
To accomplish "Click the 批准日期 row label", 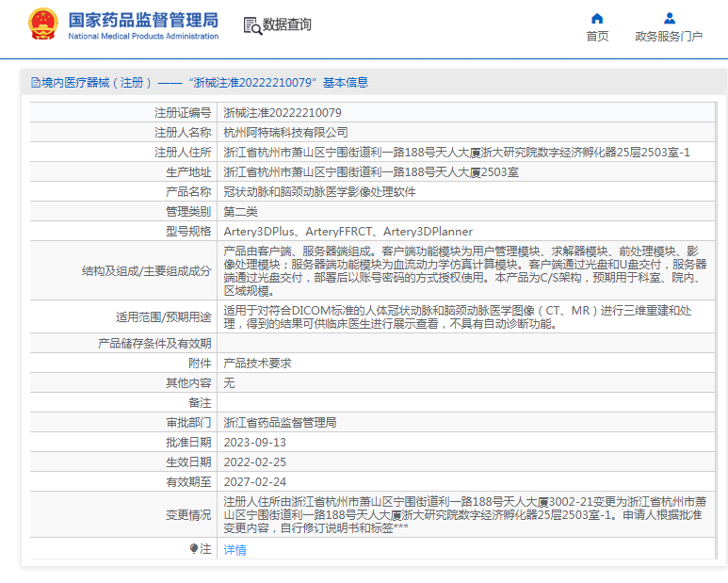I will pyautogui.click(x=188, y=443).
